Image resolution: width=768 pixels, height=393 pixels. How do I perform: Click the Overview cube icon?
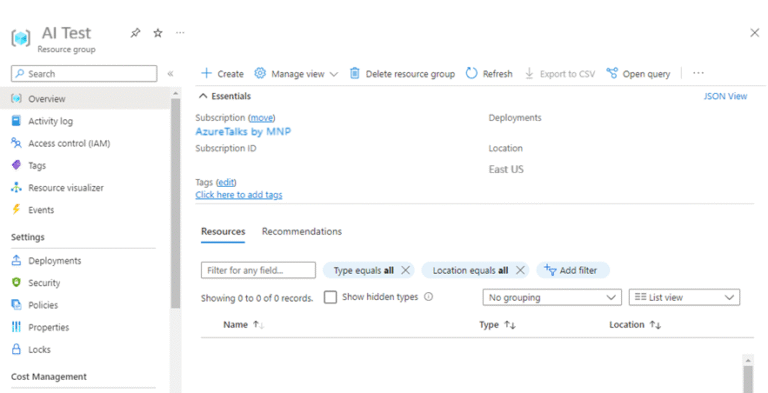click(x=16, y=98)
